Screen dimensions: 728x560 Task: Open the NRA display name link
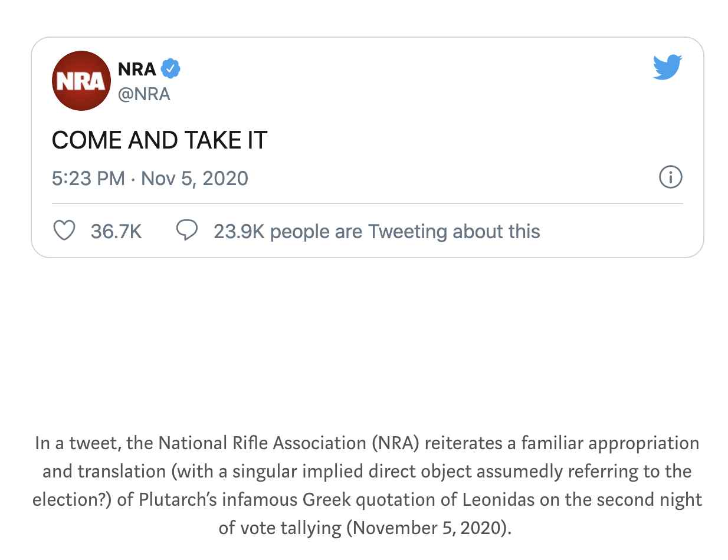(137, 70)
